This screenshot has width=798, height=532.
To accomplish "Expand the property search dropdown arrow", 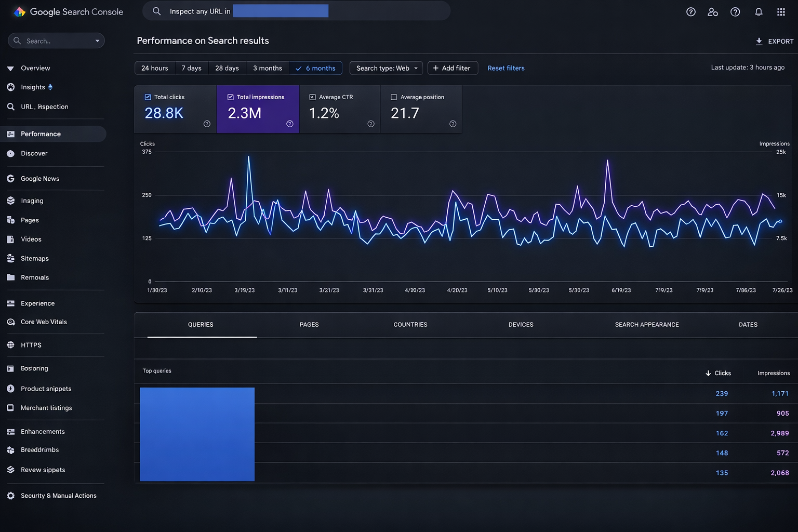I will tap(97, 41).
